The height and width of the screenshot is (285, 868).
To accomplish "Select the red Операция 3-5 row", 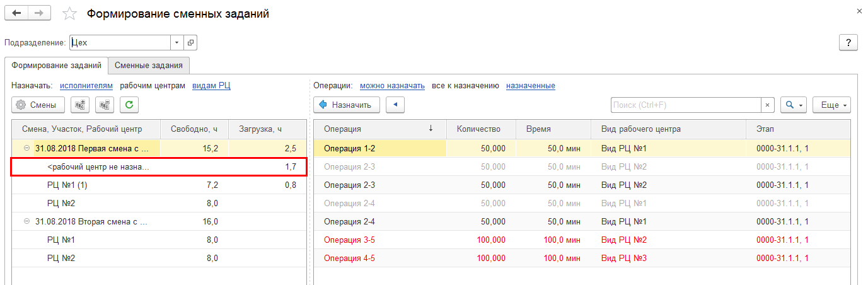I will (x=582, y=240).
